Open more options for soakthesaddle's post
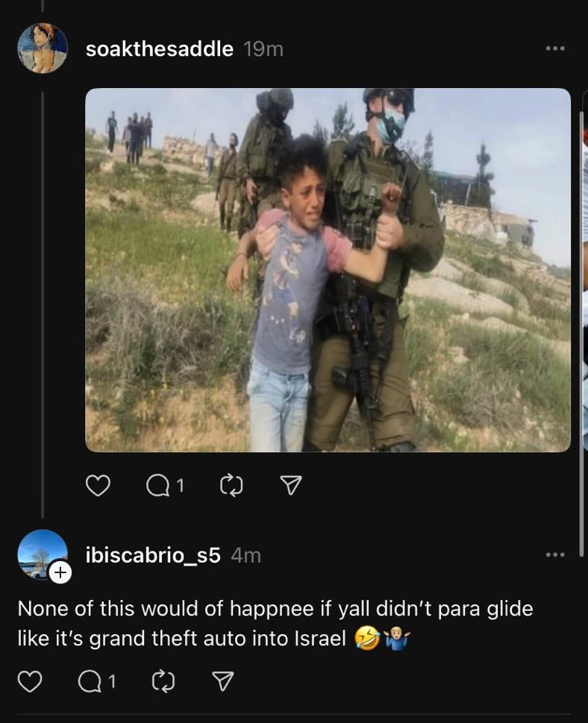Viewport: 588px width, 723px height. [x=555, y=48]
